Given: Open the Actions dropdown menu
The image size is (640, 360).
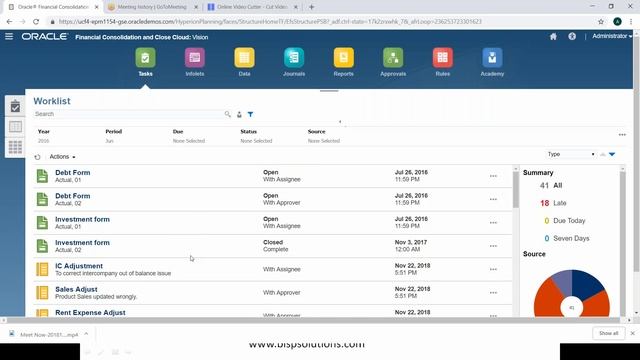Looking at the screenshot, I should pyautogui.click(x=62, y=157).
